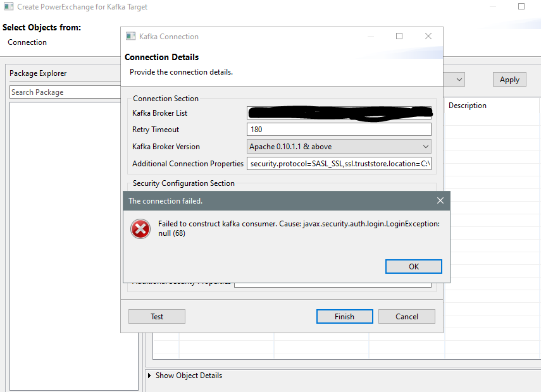
Task: Click the 'Connection Section' group title
Action: pyautogui.click(x=166, y=99)
